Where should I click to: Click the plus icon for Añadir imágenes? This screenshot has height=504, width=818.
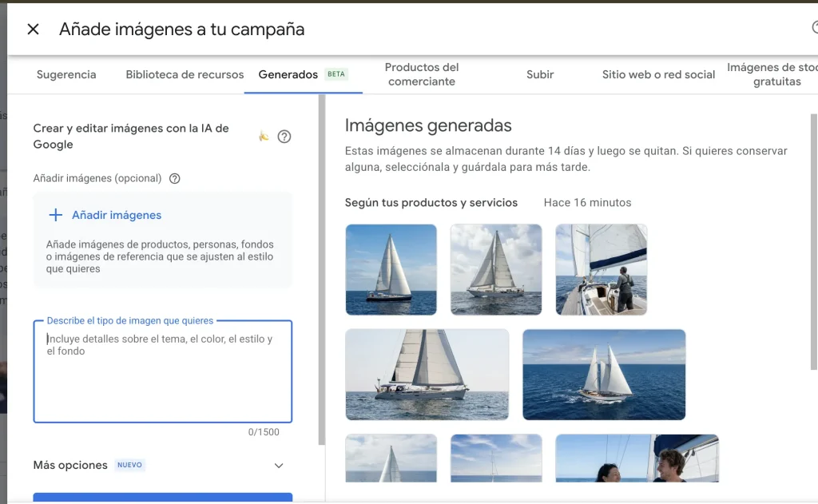pyautogui.click(x=56, y=215)
